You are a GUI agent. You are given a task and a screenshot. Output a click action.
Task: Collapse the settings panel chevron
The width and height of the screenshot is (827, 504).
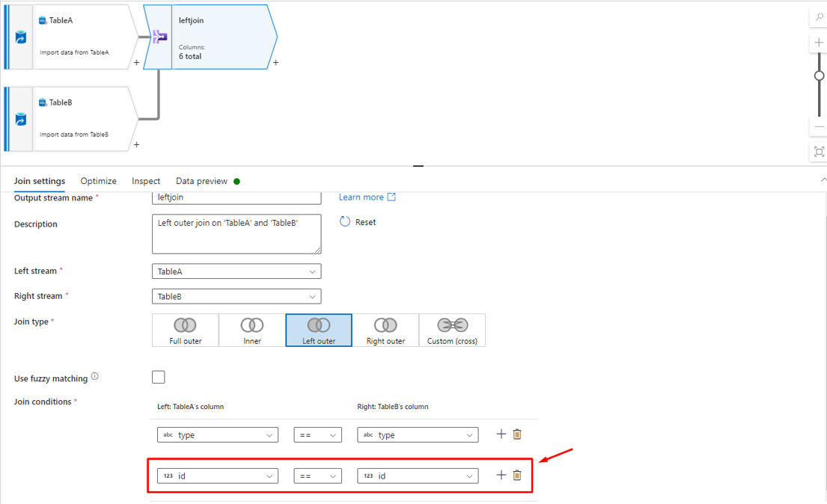[823, 180]
